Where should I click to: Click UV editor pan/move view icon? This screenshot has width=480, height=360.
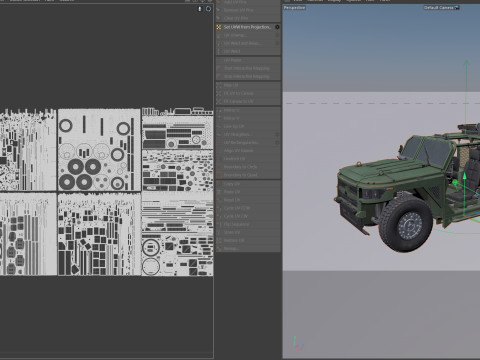point(200,9)
